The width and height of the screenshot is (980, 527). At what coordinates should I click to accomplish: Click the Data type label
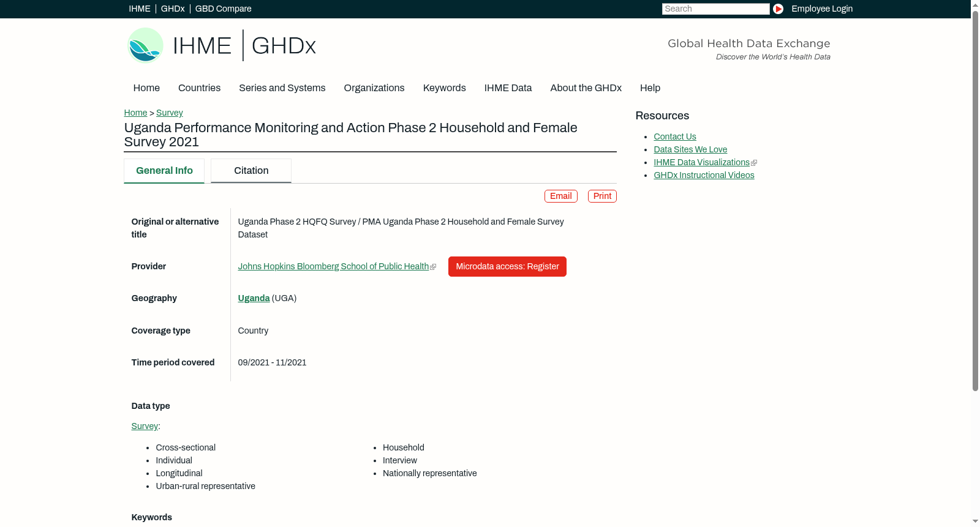pos(151,406)
